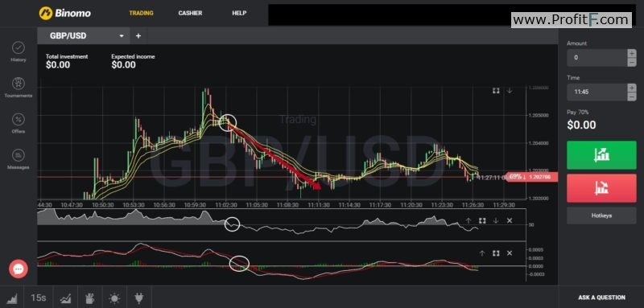Open the indicators chart icon
644x308 pixels.
65,298
